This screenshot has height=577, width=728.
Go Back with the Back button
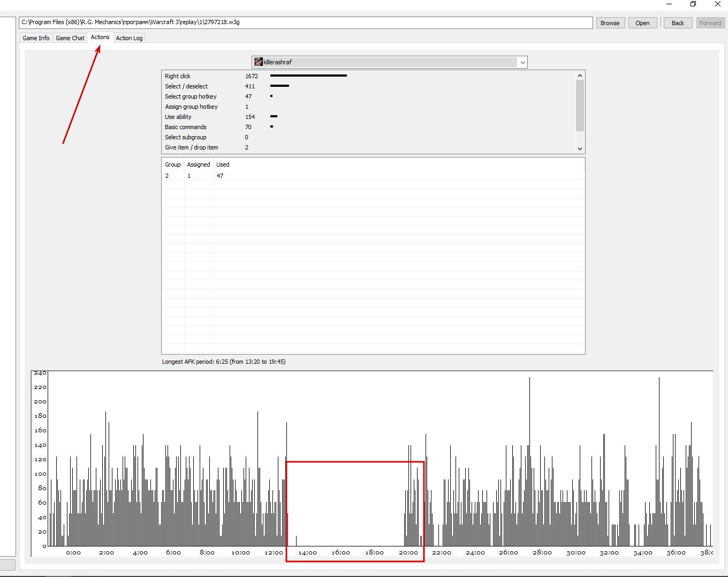coord(678,23)
